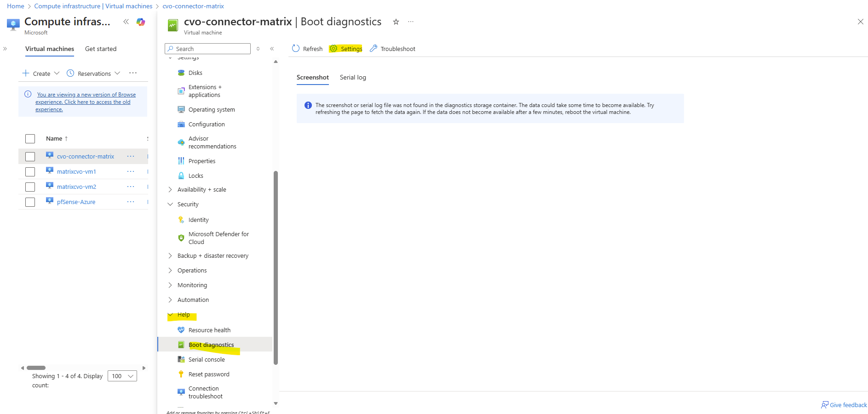868x414 pixels.
Task: Expand the Monitoring menu group
Action: (x=170, y=285)
